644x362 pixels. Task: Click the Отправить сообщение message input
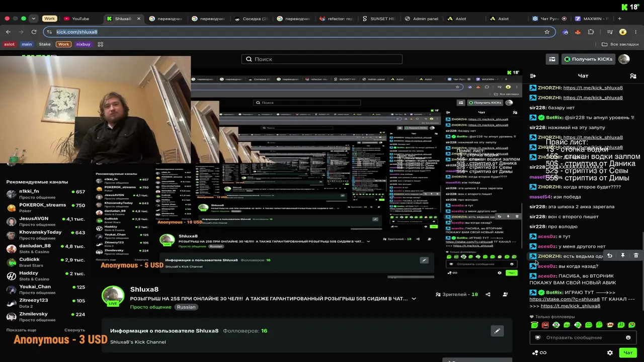583,337
